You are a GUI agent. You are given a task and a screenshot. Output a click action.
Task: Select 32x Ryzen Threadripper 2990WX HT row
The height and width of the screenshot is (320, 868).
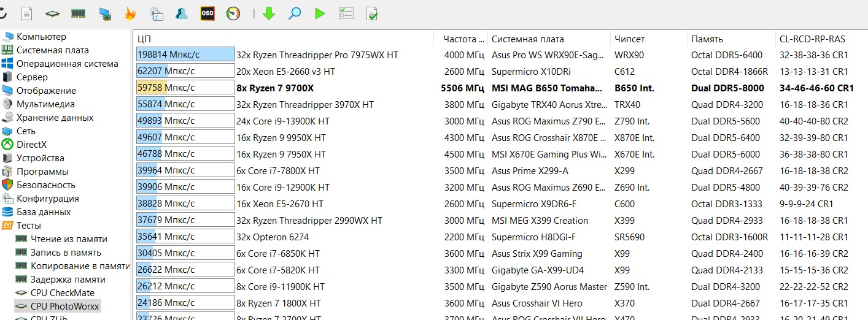309,221
